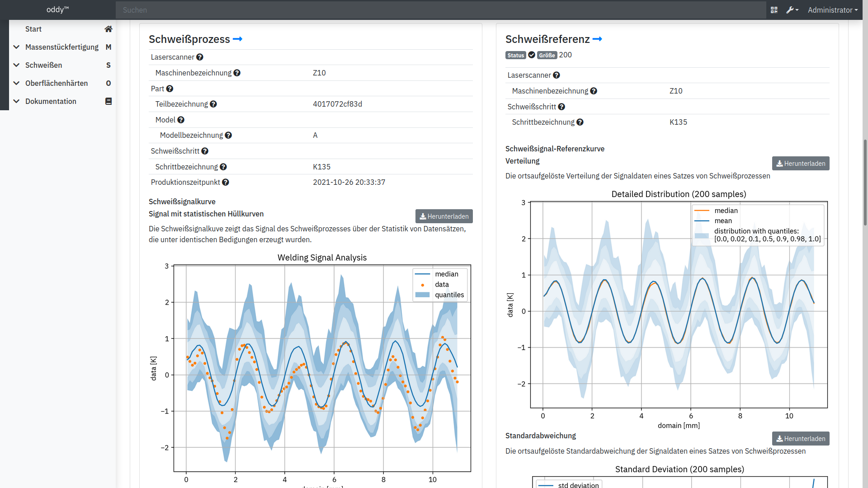Click the checkmark icon next to Status badge

[x=531, y=55]
